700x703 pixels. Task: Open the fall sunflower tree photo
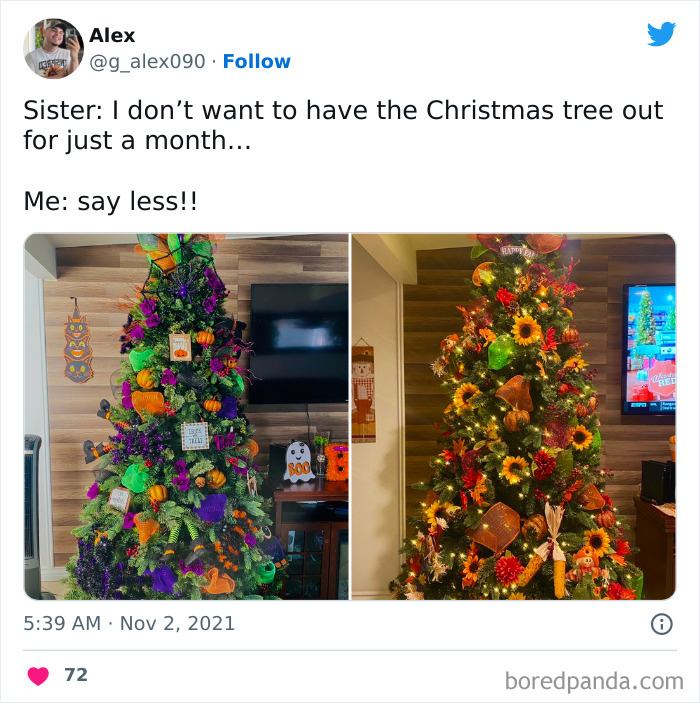coord(513,417)
